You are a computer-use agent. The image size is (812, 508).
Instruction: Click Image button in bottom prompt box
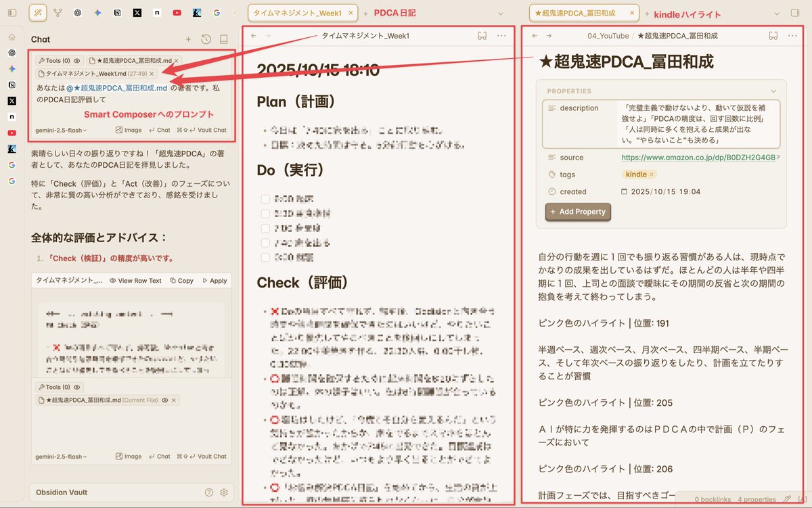129,457
